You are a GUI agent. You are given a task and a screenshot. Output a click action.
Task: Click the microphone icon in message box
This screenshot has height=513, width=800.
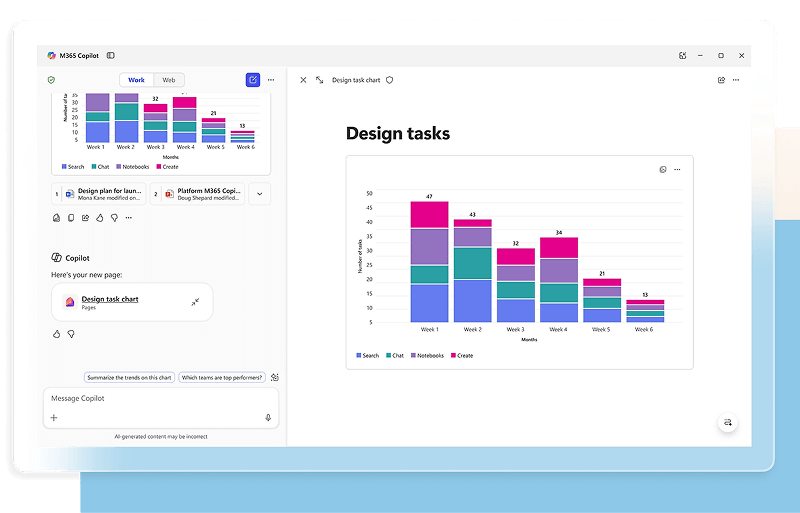pos(268,418)
